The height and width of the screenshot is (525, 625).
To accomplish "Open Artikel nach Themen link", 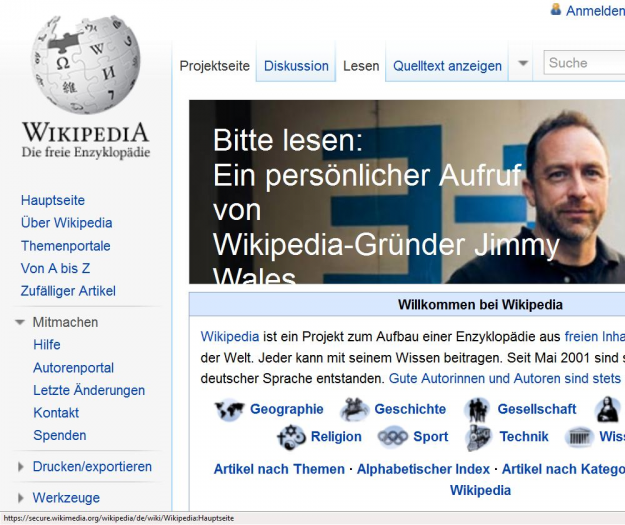I will 279,470.
